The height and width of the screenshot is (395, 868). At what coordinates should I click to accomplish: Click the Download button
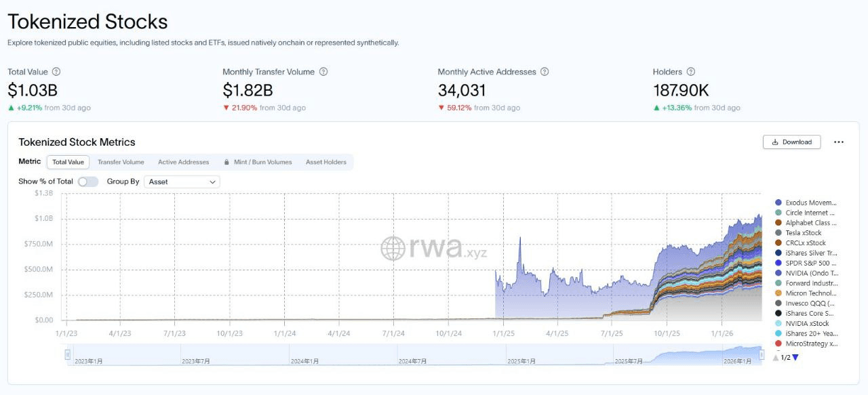click(x=791, y=142)
